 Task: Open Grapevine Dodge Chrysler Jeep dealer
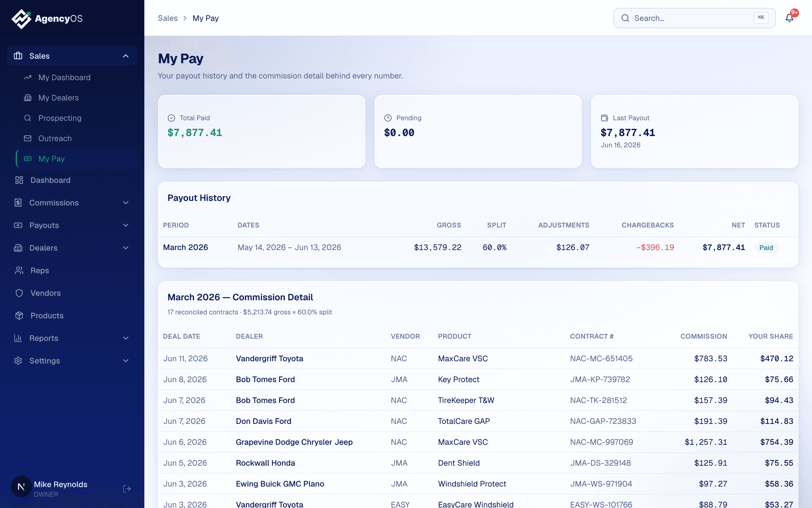tap(294, 442)
